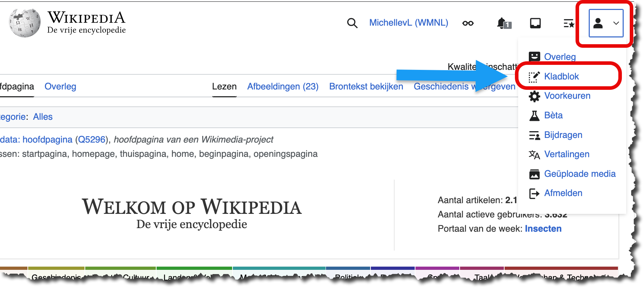This screenshot has width=644, height=288.
Task: Click the Kladblok pencil sandbox icon
Action: (534, 76)
